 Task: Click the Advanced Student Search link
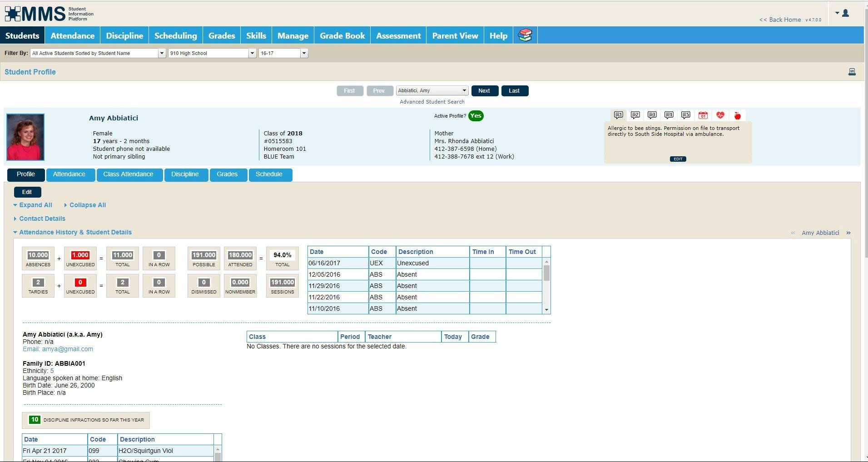(x=432, y=101)
